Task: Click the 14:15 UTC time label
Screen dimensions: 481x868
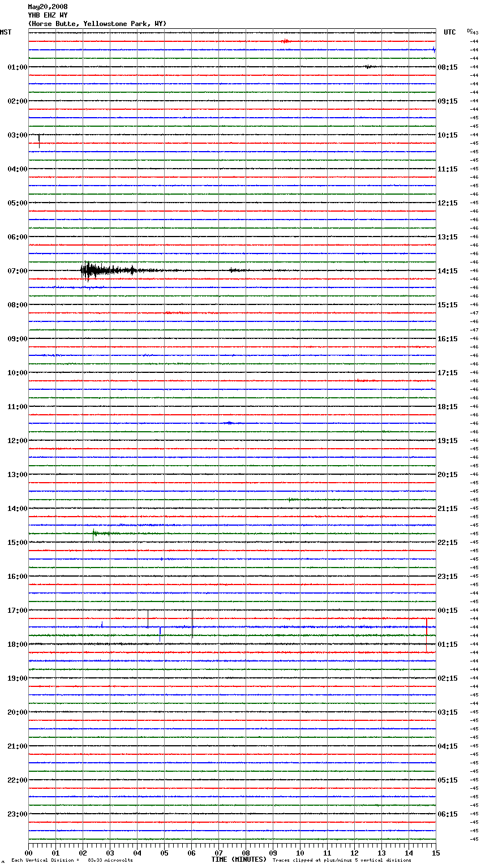Action: pyautogui.click(x=448, y=270)
